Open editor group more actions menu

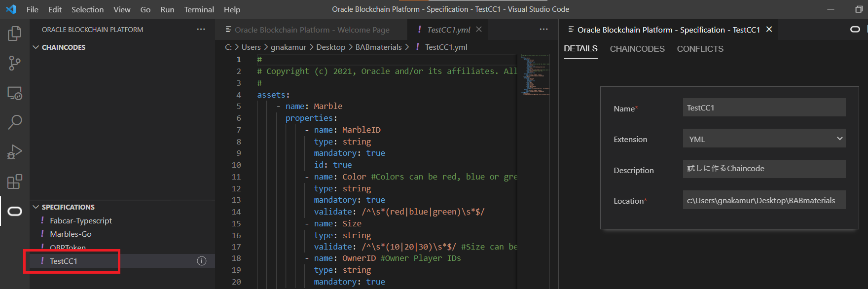tap(543, 30)
